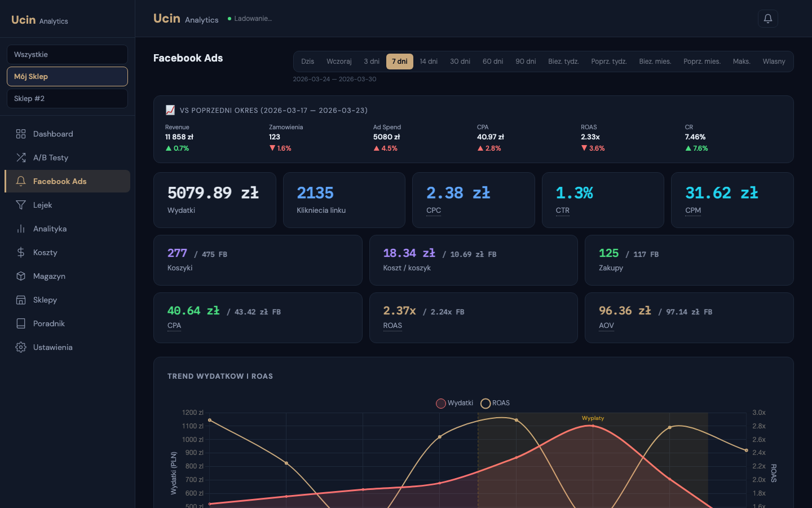Open notifications bell icon in header
This screenshot has height=508, width=812.
click(767, 19)
